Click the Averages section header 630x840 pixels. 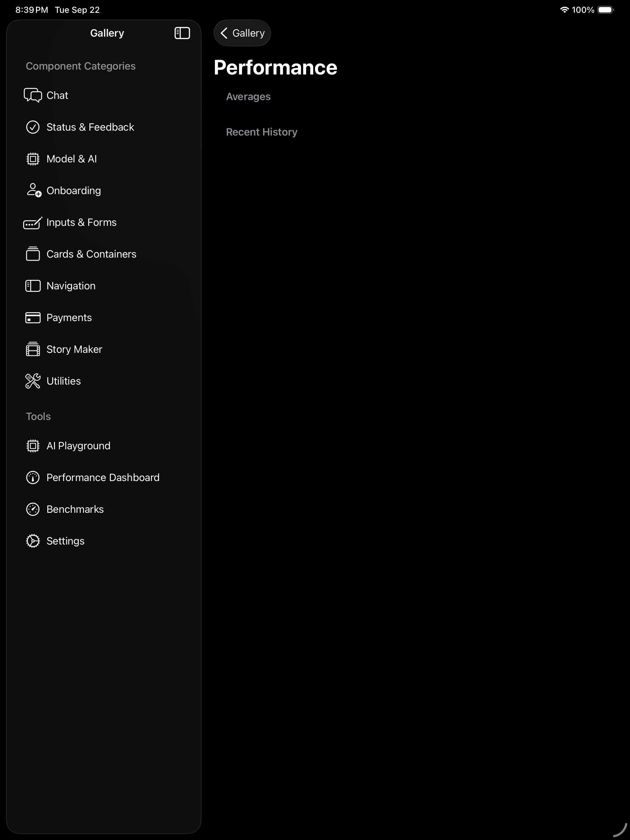click(x=248, y=97)
